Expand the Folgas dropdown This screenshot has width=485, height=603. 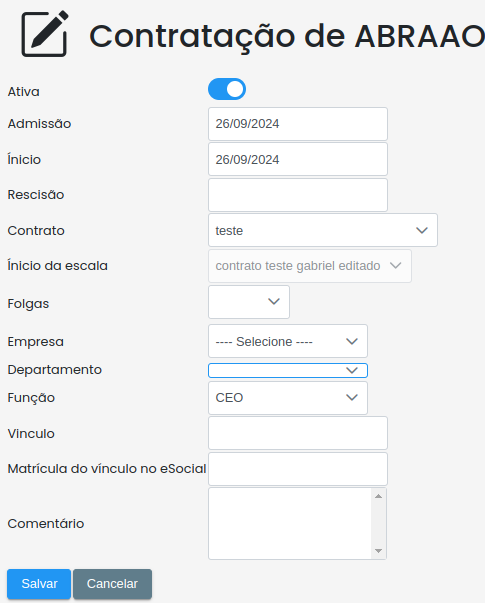tap(249, 302)
